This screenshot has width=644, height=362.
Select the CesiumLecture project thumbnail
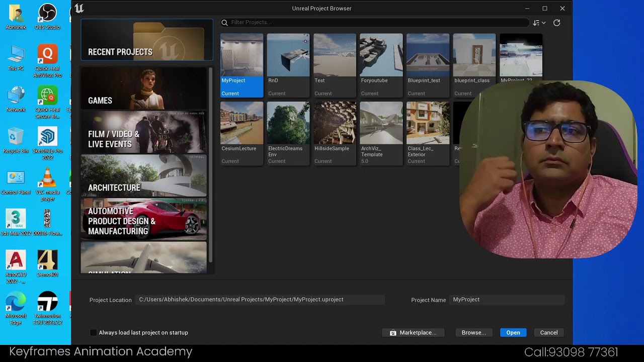coord(242,133)
